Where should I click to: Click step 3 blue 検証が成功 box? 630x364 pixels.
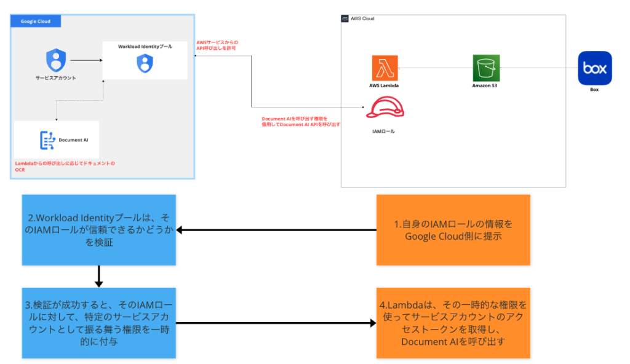98,323
